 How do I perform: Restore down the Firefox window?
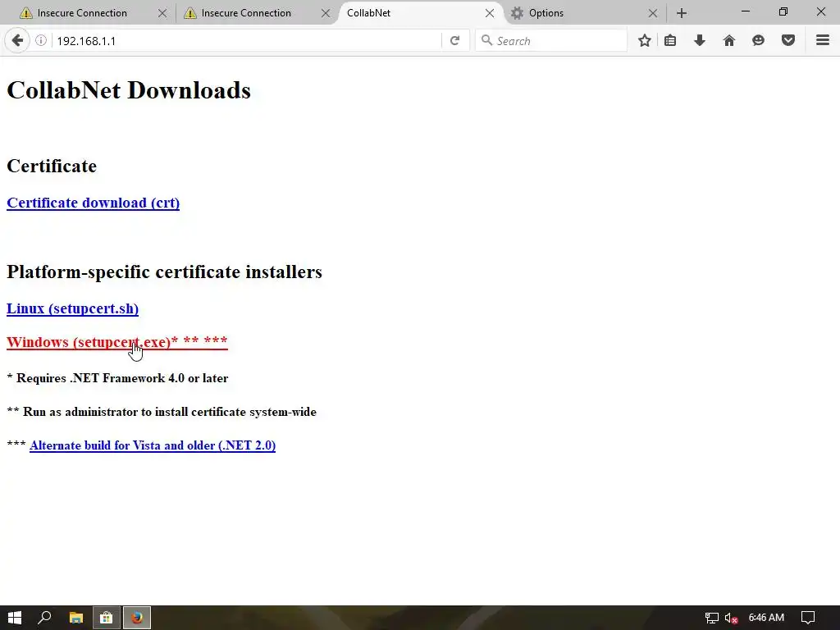point(783,11)
